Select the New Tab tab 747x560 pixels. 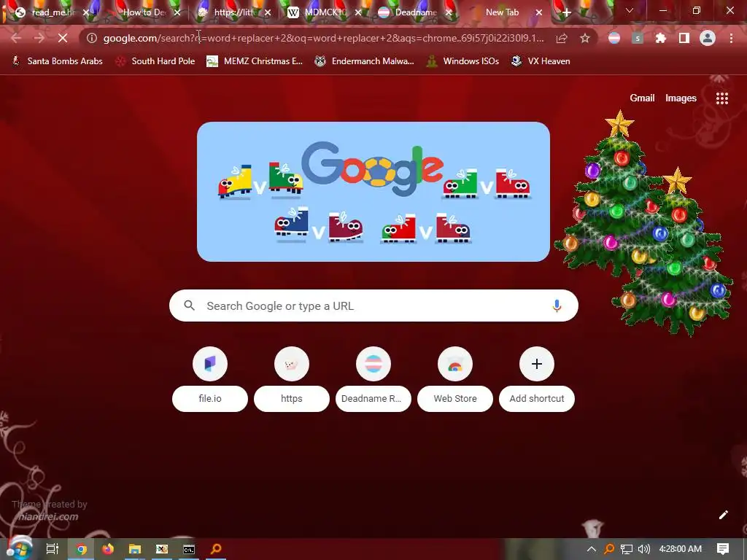[x=502, y=12]
